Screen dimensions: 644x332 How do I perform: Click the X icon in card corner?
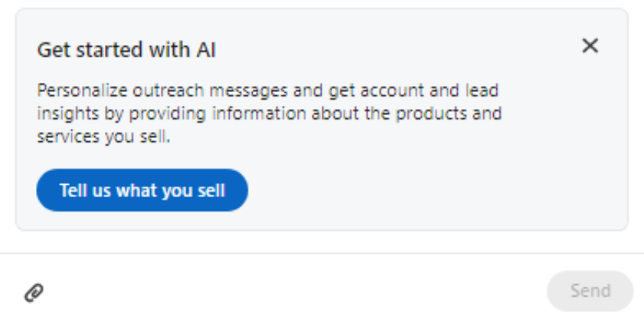click(x=590, y=46)
